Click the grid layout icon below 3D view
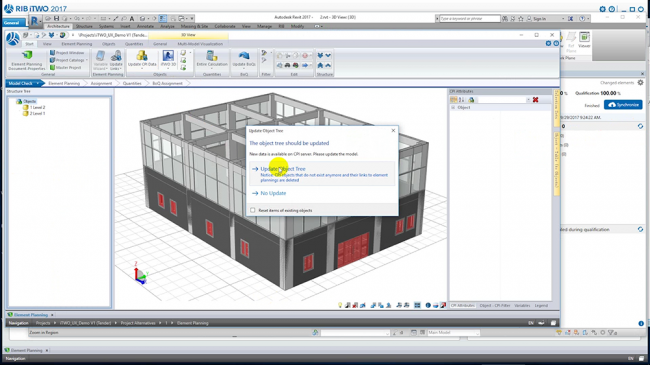Image resolution: width=650 pixels, height=365 pixels. pos(417,305)
